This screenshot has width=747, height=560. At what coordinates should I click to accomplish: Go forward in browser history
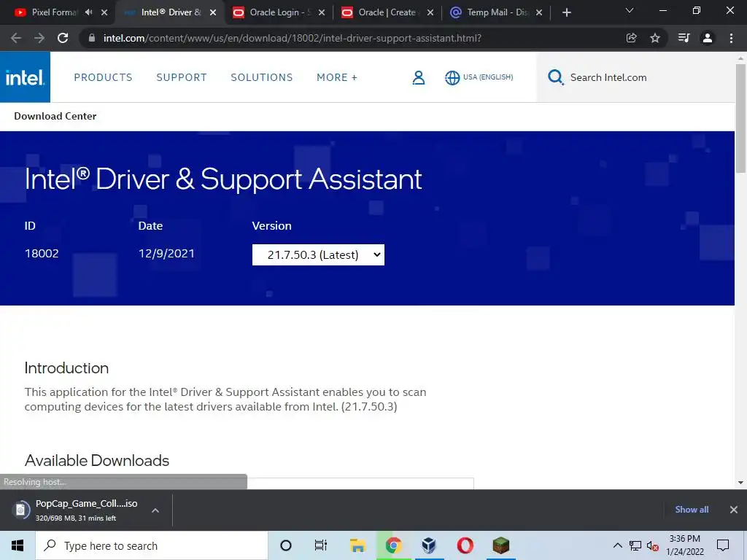(39, 38)
